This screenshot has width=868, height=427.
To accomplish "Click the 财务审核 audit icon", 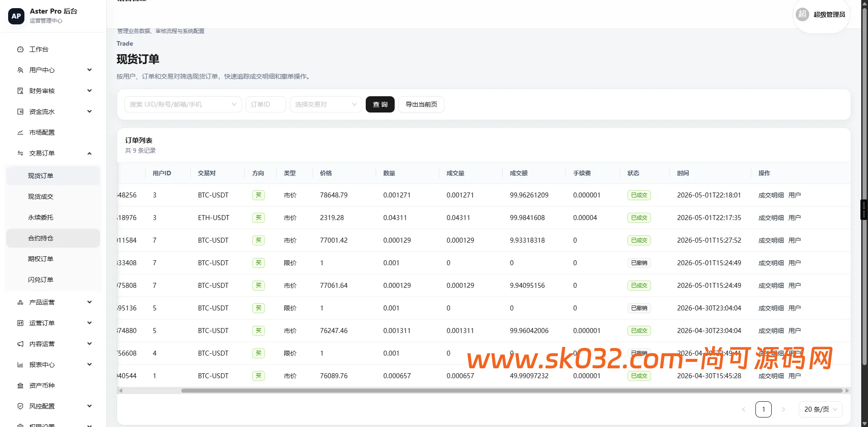I will coord(20,91).
